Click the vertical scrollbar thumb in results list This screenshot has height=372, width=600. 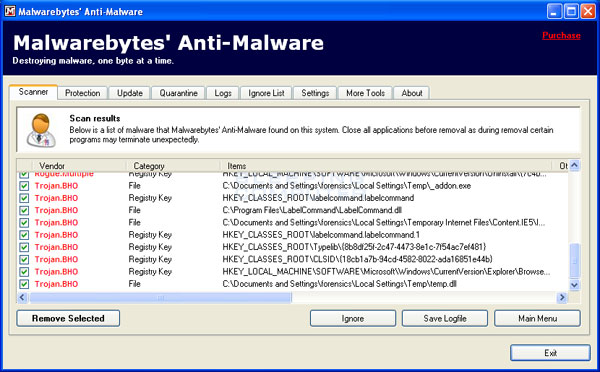click(575, 260)
